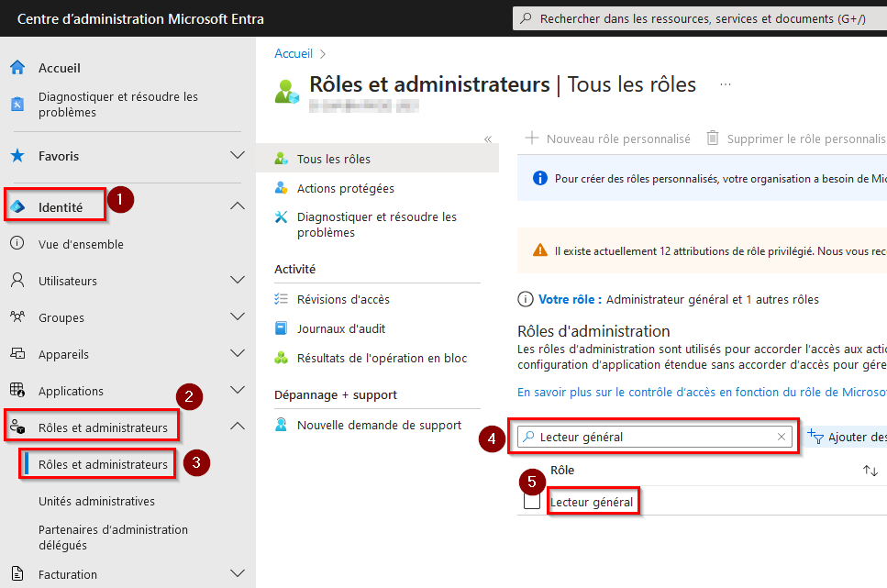The width and height of the screenshot is (887, 588).
Task: Click the Identité diamond icon
Action: (x=17, y=207)
